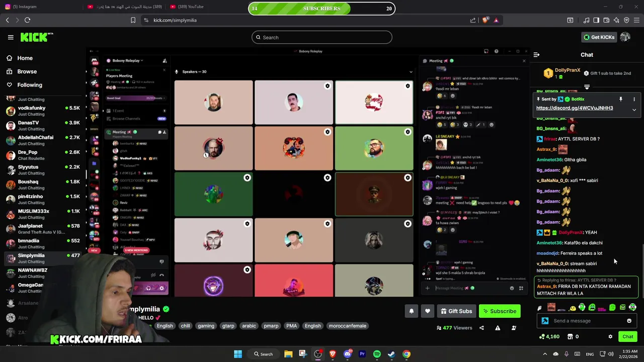This screenshot has width=644, height=362.
Task: Collapse the chat panel with arrow icon
Action: (536, 55)
